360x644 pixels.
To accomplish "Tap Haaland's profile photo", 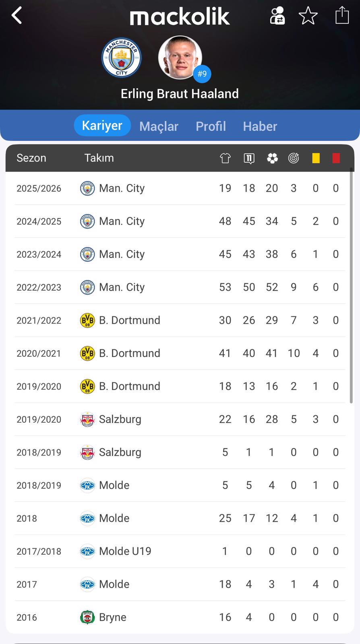I will point(180,58).
